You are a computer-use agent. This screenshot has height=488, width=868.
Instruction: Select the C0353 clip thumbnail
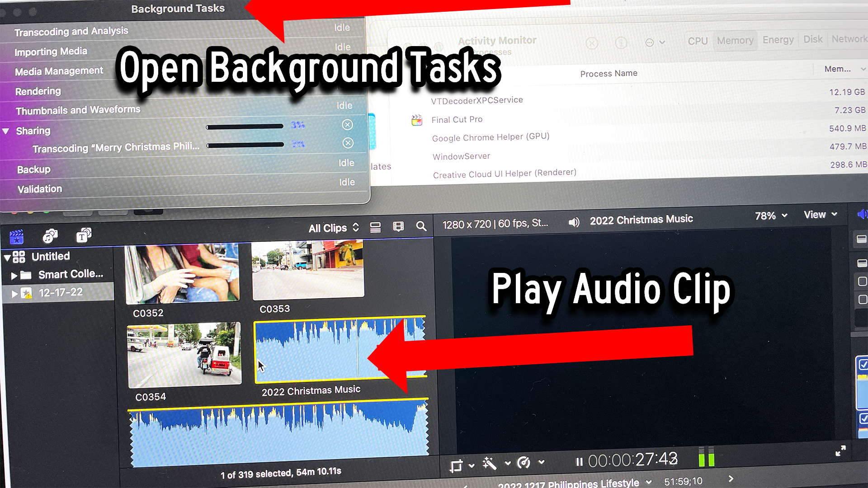(x=308, y=270)
